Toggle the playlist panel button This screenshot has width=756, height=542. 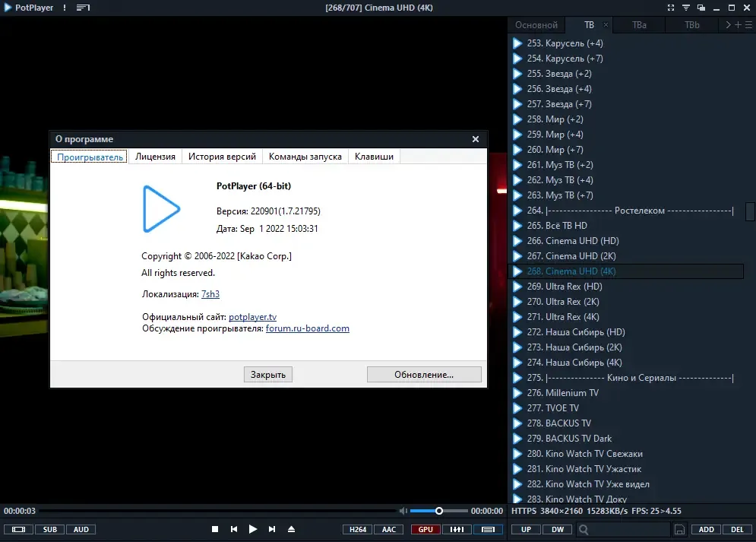pyautogui.click(x=488, y=530)
